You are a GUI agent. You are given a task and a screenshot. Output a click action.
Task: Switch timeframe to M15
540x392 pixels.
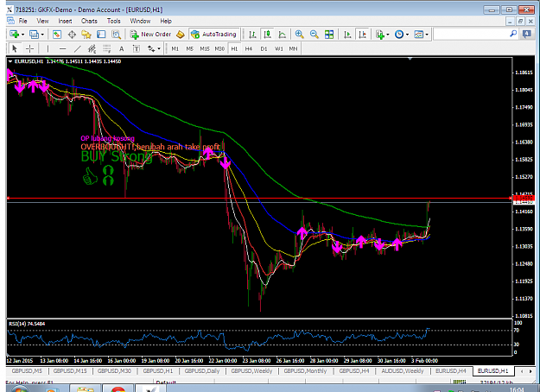coord(205,49)
